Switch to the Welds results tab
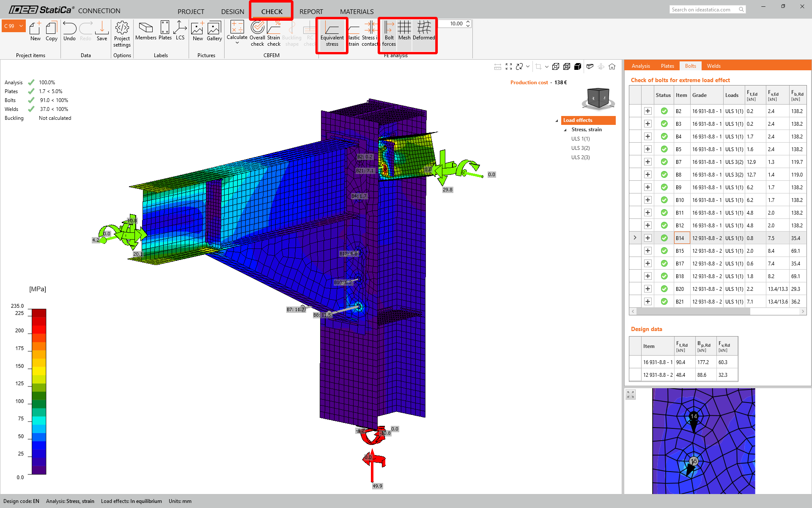Viewport: 812px width, 508px height. (x=713, y=66)
